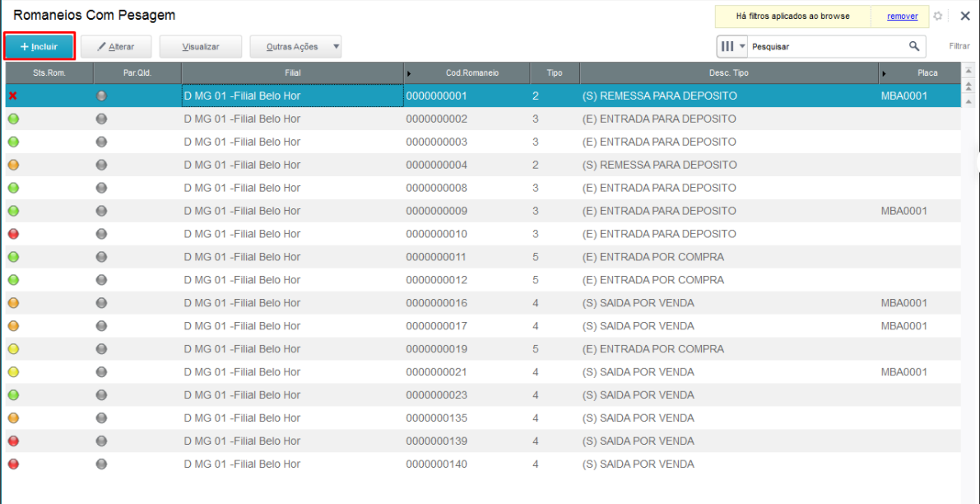The height and width of the screenshot is (504, 980).
Task: Click the green status icon of romaneio 0000000011
Action: pyautogui.click(x=13, y=257)
